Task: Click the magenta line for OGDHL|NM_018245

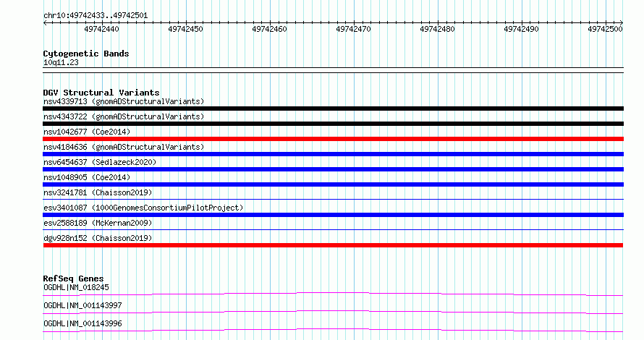Action: (x=333, y=294)
